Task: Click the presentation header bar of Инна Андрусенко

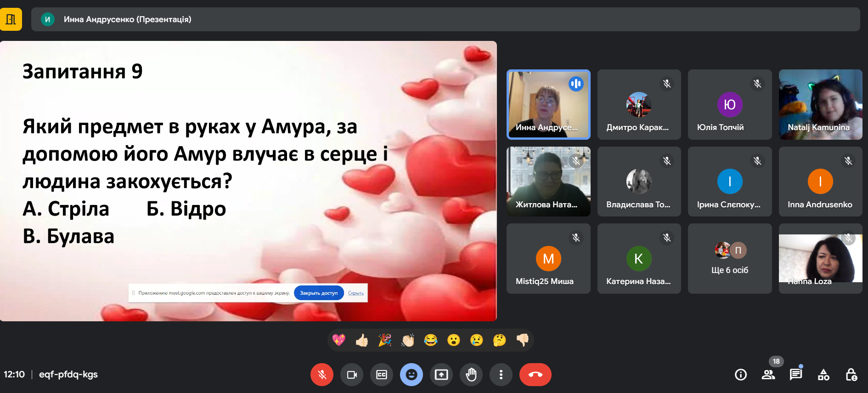Action: pyautogui.click(x=445, y=19)
